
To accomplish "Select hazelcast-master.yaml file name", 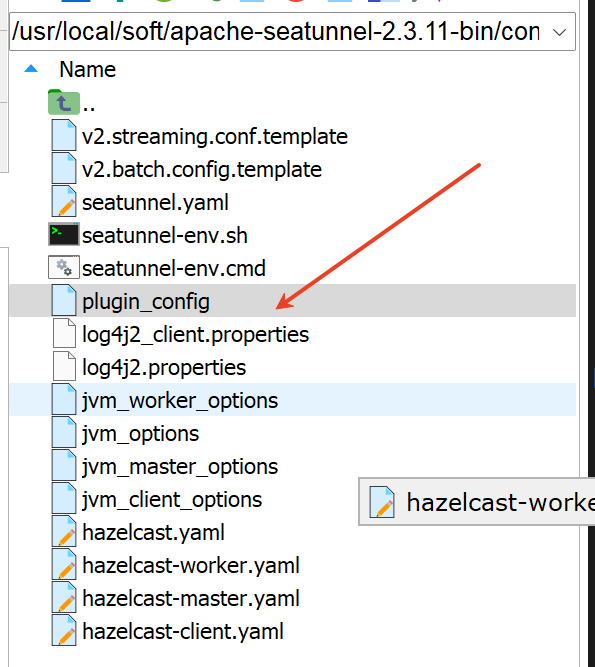I will [x=191, y=598].
